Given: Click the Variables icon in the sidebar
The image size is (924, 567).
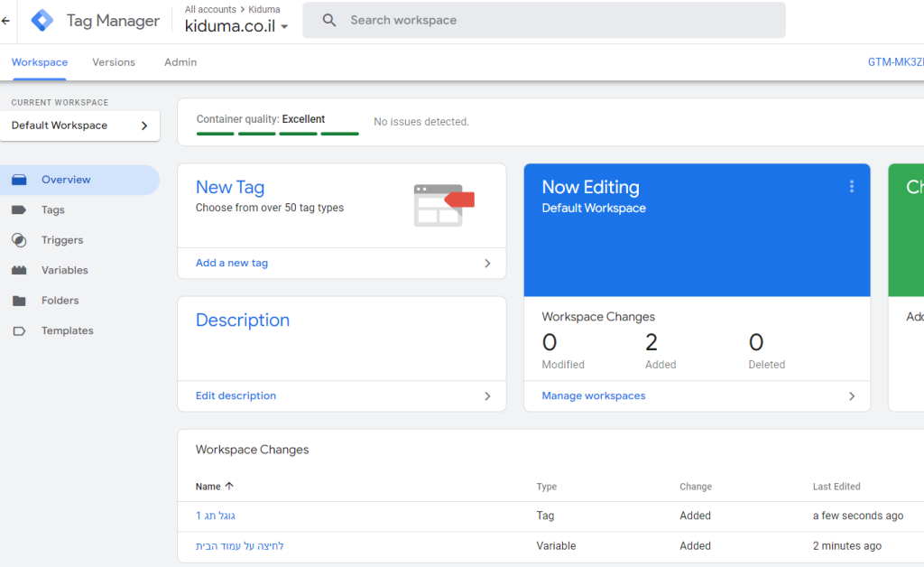Looking at the screenshot, I should tap(19, 271).
